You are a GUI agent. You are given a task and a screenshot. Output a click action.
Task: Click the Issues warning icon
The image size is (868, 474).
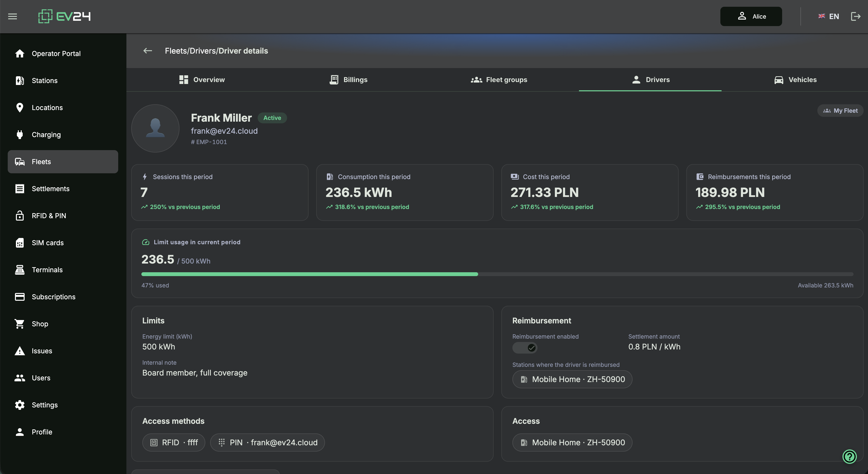20,351
